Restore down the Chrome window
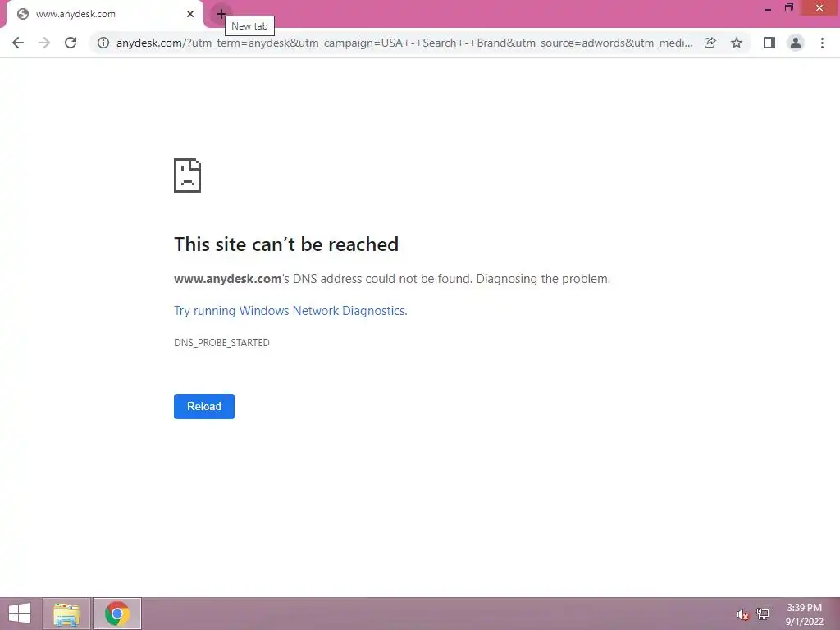The width and height of the screenshot is (840, 630). point(789,8)
